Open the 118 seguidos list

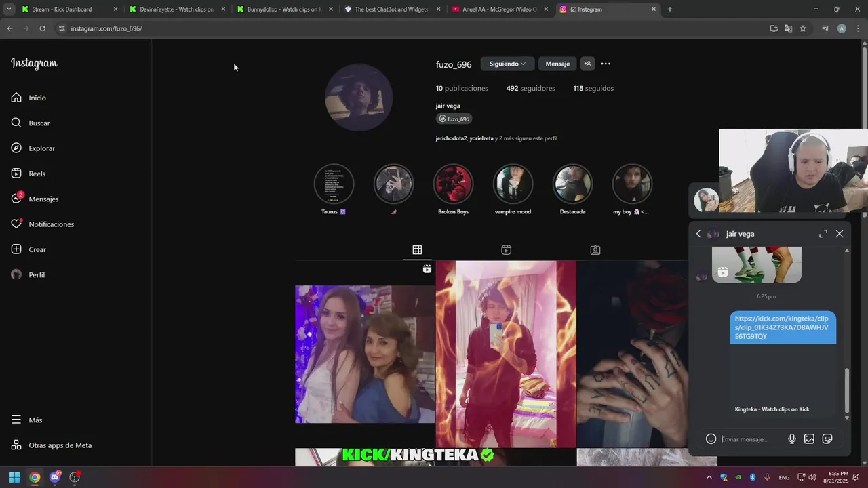click(x=593, y=88)
